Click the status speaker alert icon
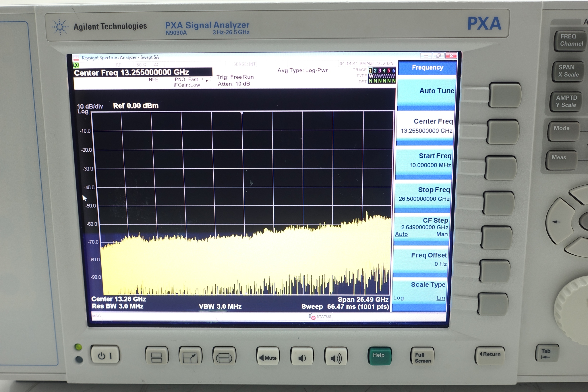The height and width of the screenshot is (392, 588). coord(312,316)
